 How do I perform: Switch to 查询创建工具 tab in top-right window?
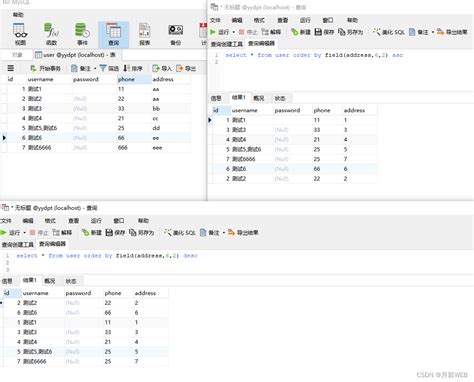coord(227,44)
